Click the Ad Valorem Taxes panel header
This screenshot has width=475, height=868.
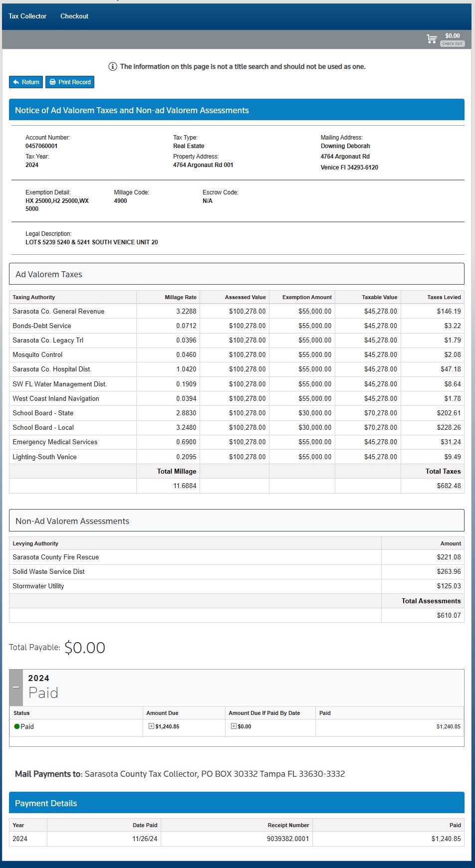point(237,274)
